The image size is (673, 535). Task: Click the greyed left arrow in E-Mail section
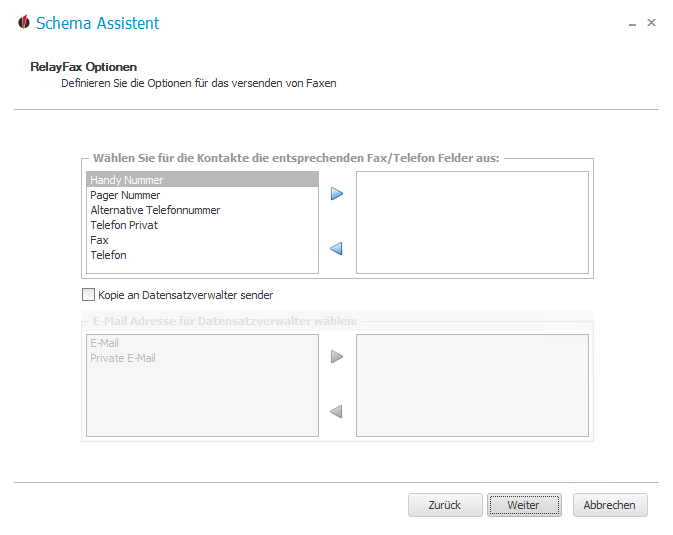pos(336,412)
